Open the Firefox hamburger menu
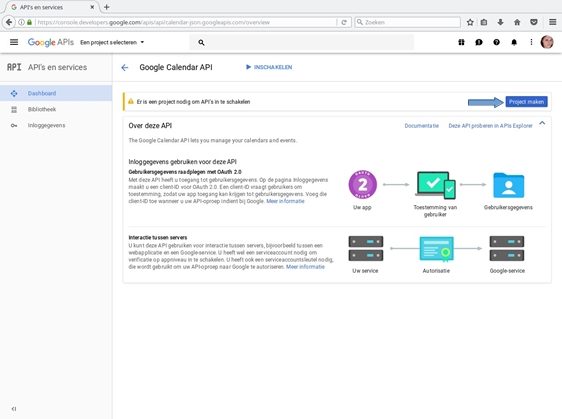 click(552, 22)
